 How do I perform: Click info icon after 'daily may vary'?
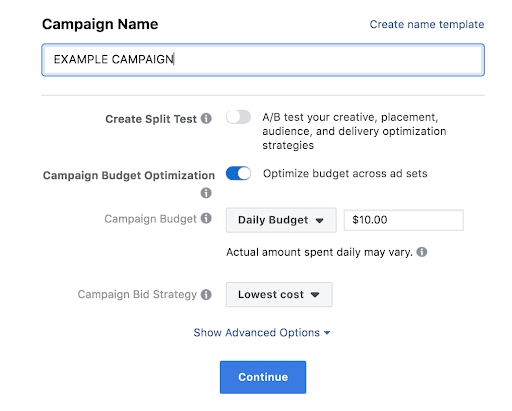pyautogui.click(x=422, y=252)
